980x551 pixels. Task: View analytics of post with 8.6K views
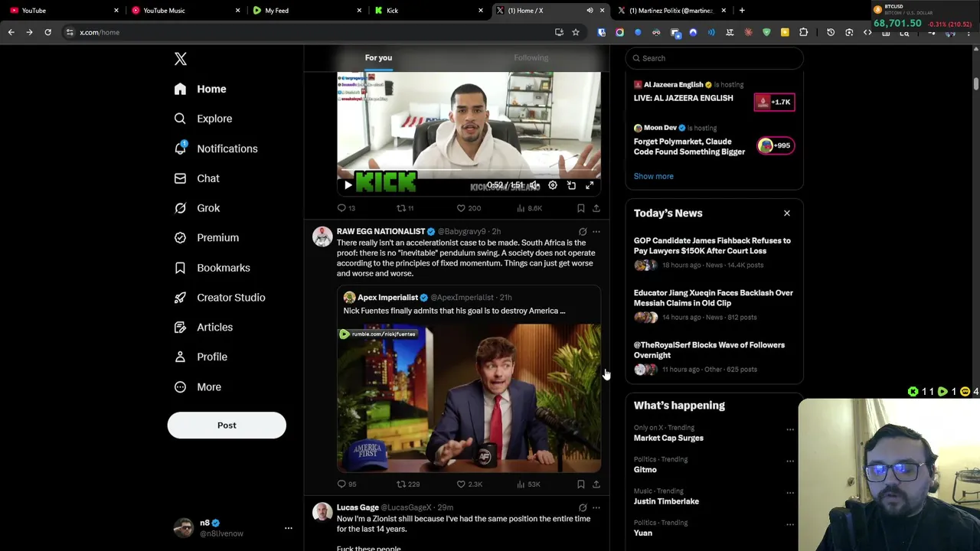(530, 208)
